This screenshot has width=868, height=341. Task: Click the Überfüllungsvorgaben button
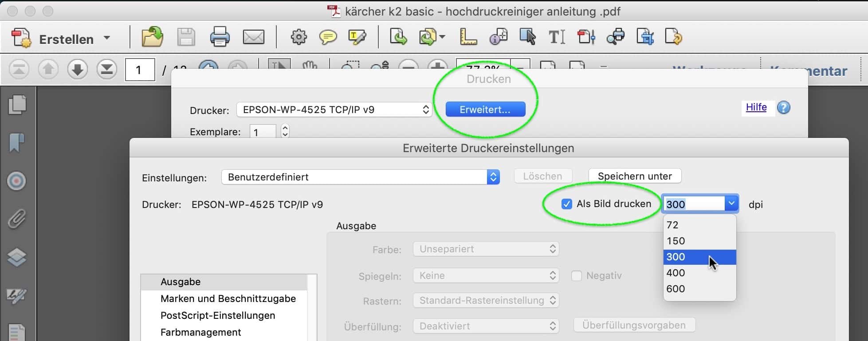pyautogui.click(x=634, y=325)
